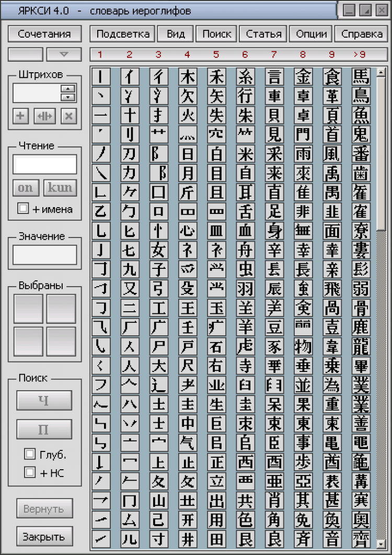Toggle the 'on' reading button
392x555 pixels.
[26, 188]
